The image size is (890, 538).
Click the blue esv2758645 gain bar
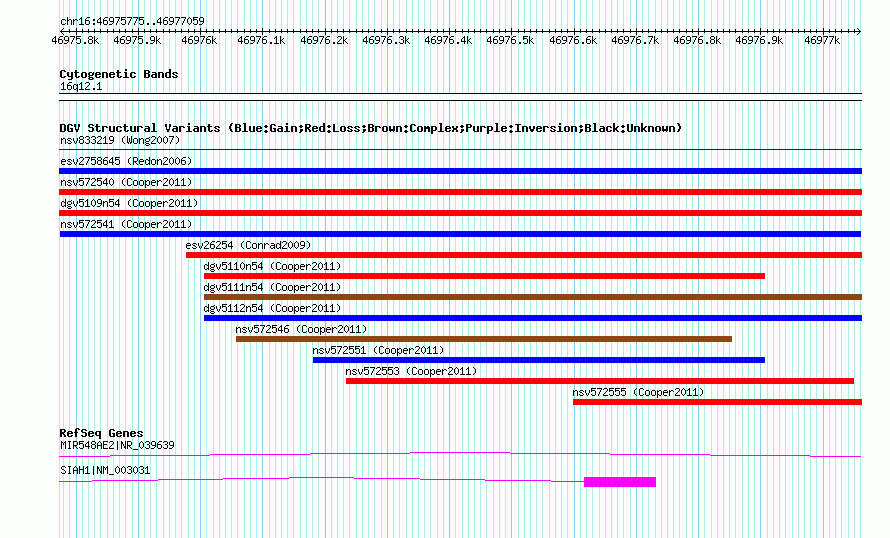pyautogui.click(x=460, y=171)
